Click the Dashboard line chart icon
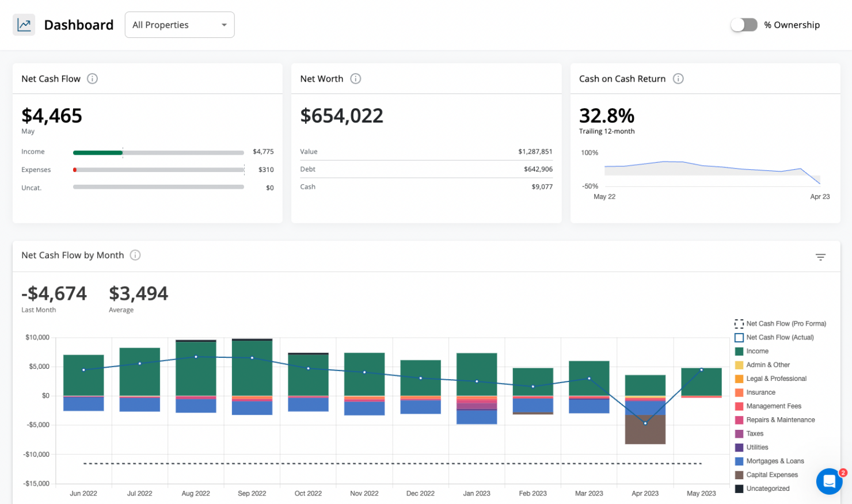 pos(24,25)
